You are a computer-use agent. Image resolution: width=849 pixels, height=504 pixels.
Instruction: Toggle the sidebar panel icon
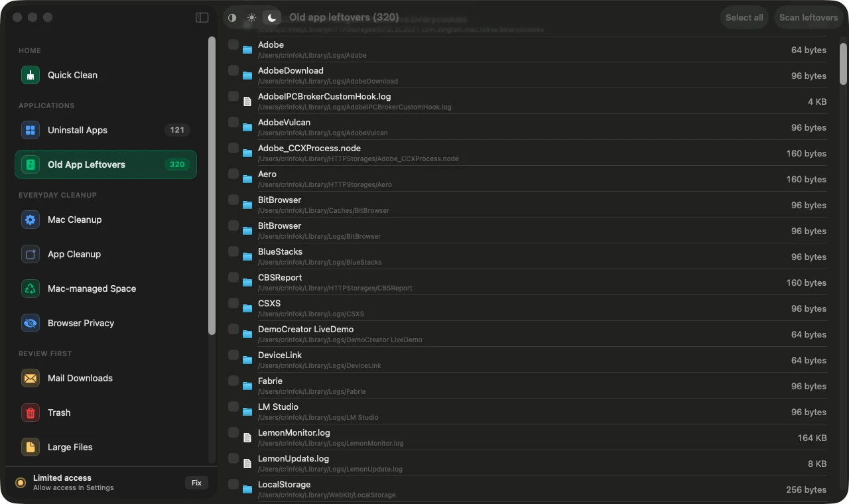202,18
